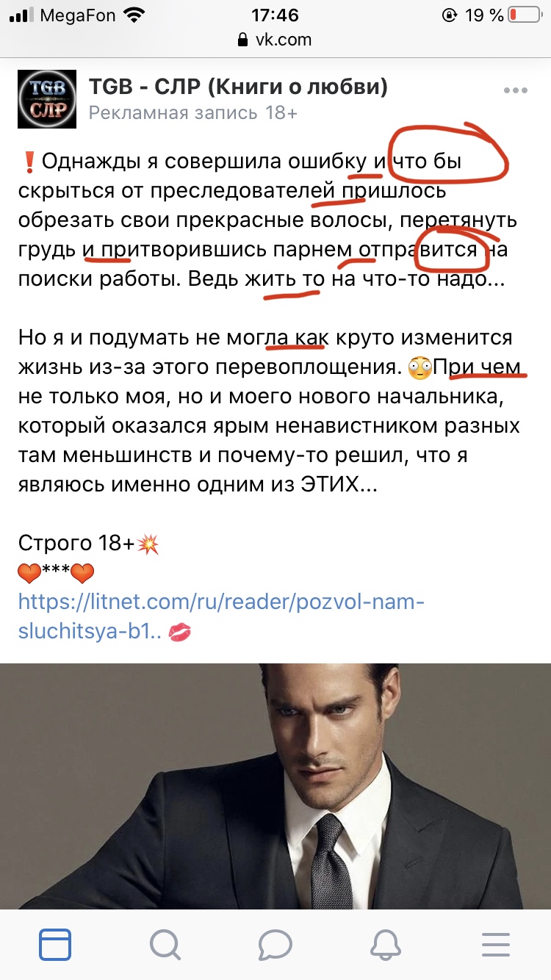The height and width of the screenshot is (980, 551).
Task: Open the news feed tab icon
Action: 55,943
